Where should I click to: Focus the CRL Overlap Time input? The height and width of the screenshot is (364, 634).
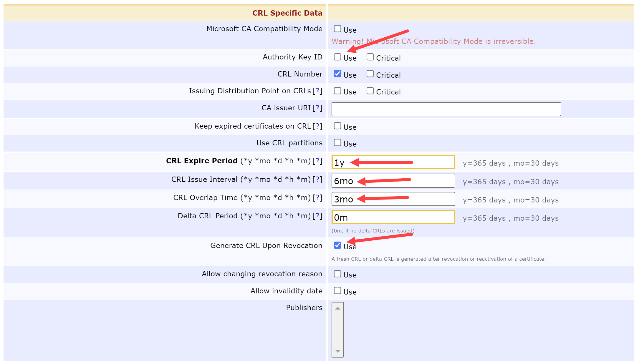pos(393,199)
